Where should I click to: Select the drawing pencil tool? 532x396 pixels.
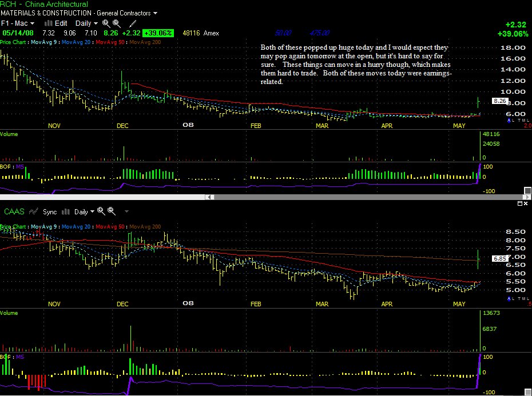click(133, 23)
